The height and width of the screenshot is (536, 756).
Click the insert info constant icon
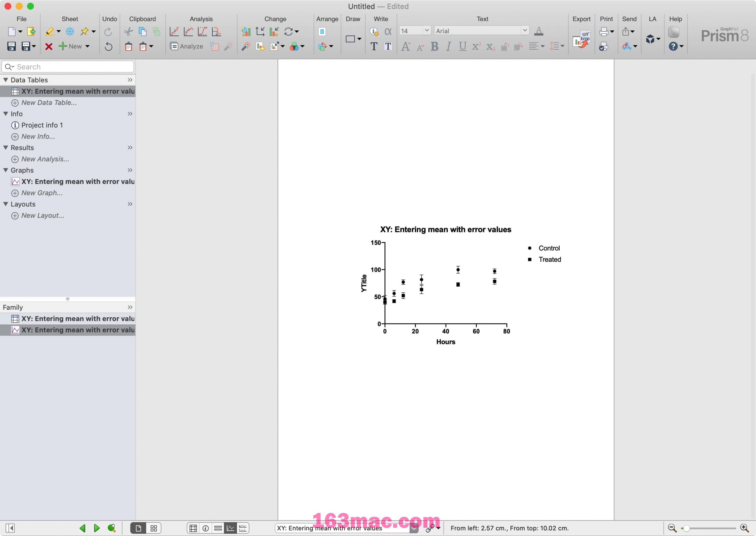click(x=374, y=32)
